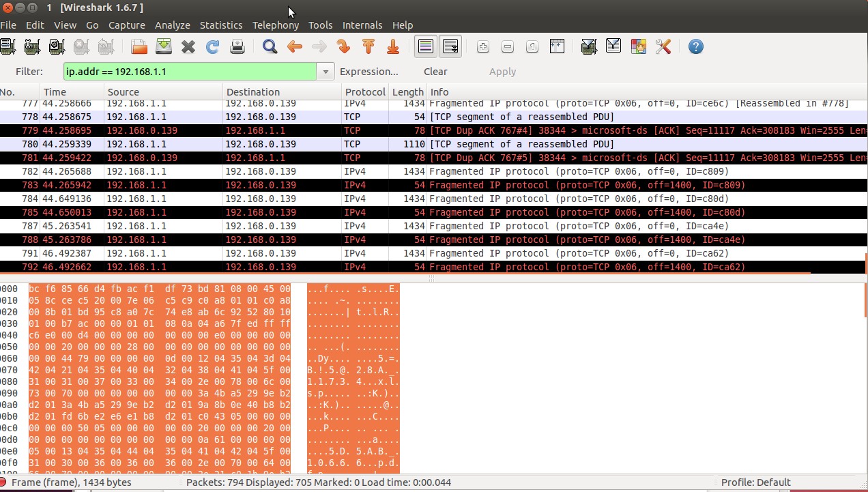
Task: Jump to the last packet arrow
Action: point(393,46)
